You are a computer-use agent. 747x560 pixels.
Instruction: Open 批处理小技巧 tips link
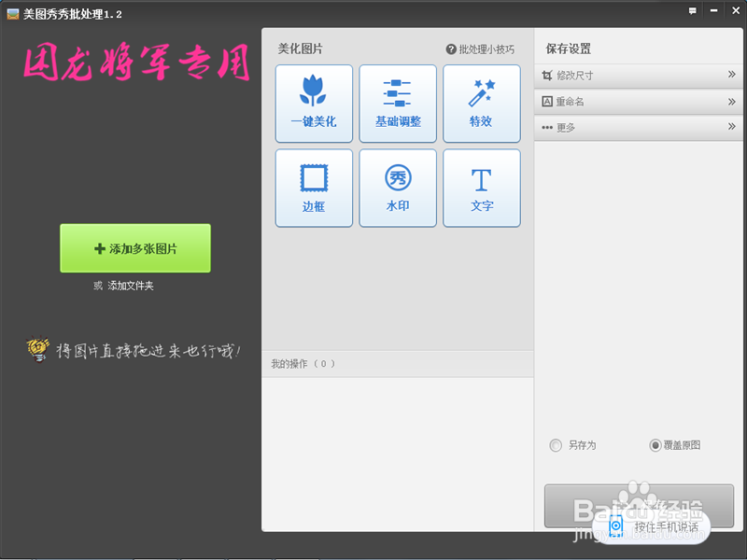tap(486, 49)
